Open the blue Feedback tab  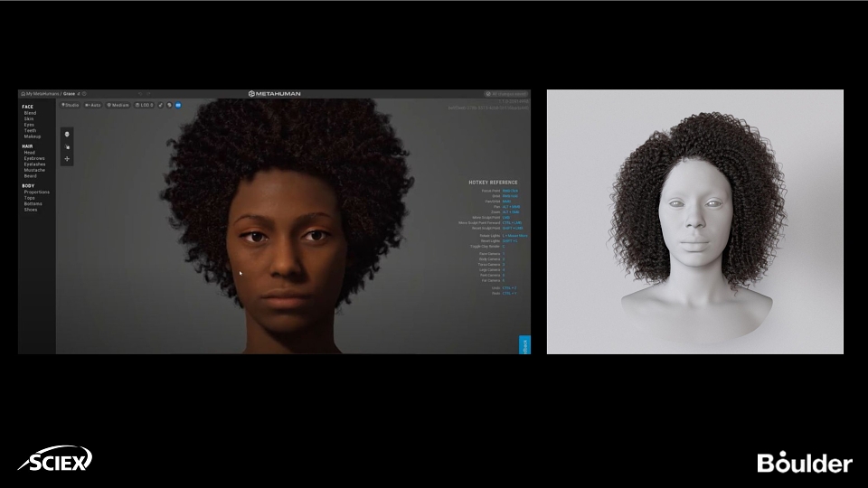point(524,344)
